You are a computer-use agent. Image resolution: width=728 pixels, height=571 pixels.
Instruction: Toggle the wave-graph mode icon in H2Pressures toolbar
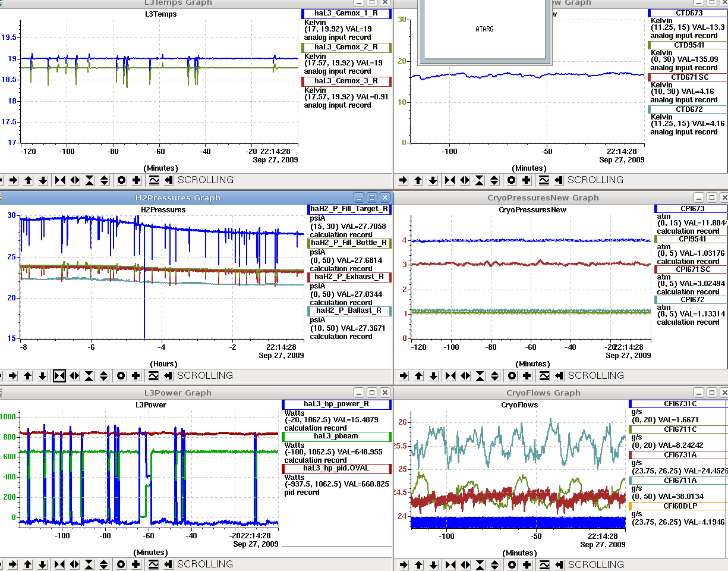153,375
